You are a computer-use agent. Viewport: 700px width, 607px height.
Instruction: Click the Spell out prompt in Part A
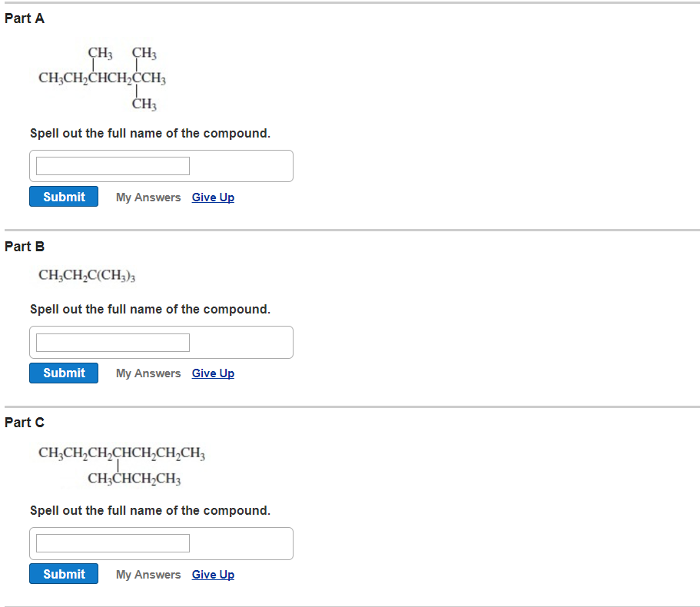150,133
